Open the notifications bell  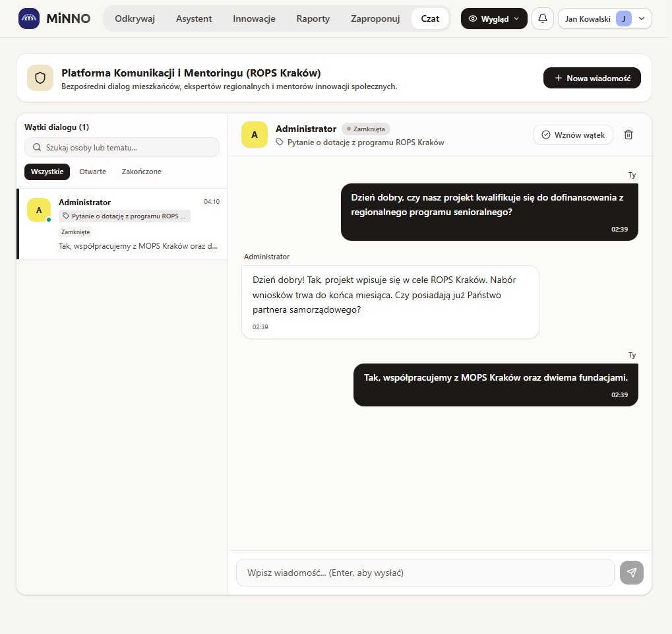[543, 18]
